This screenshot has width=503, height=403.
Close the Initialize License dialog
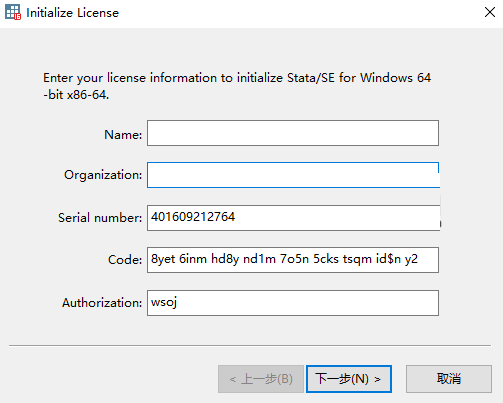tap(490, 12)
